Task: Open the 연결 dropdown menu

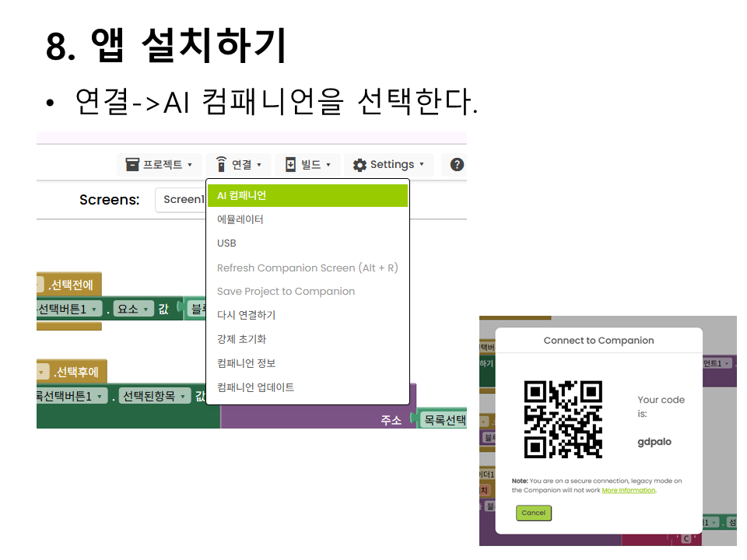Action: pyautogui.click(x=239, y=165)
